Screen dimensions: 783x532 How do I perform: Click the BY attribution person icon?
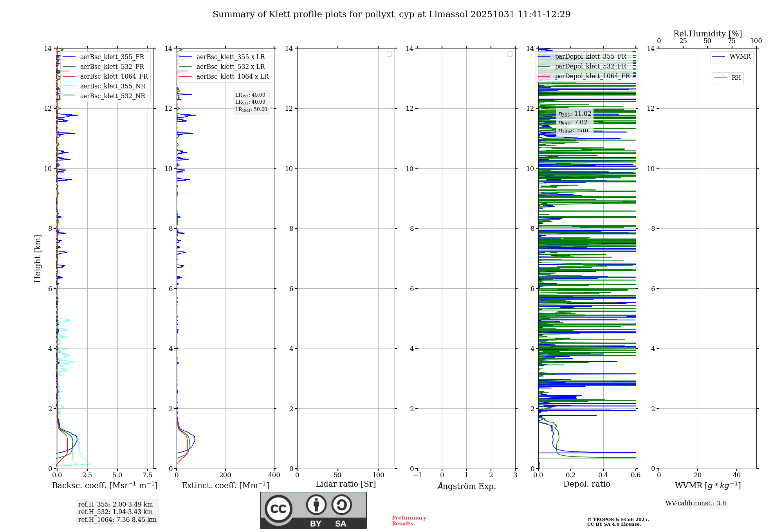(x=316, y=505)
